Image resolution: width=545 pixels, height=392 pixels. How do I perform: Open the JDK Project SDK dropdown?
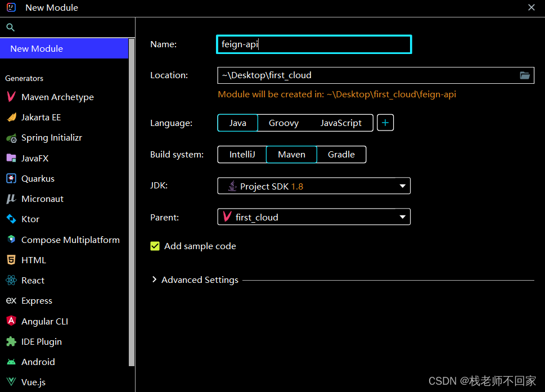pos(314,186)
